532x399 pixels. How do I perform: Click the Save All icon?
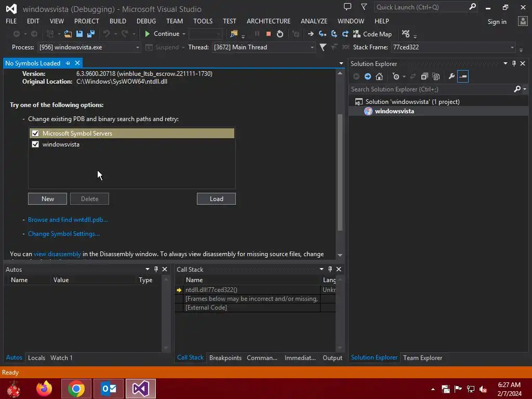click(x=91, y=34)
